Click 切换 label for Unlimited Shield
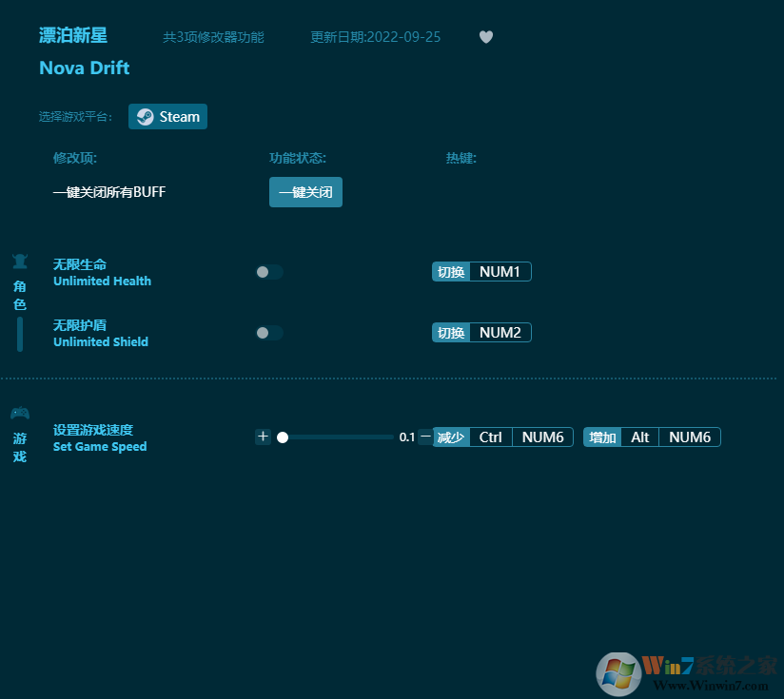Screen dimensions: 784x699 451,333
